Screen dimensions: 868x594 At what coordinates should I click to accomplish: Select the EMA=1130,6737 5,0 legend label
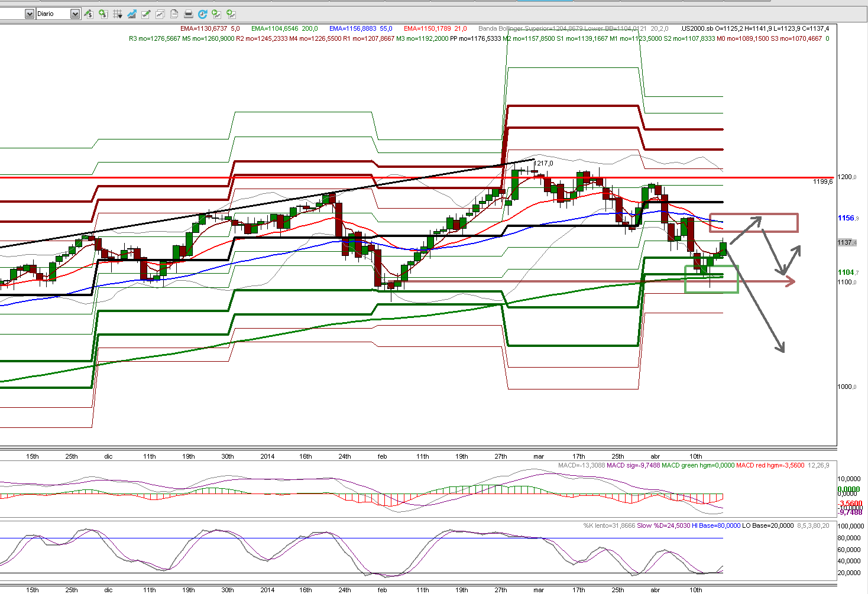[x=210, y=28]
